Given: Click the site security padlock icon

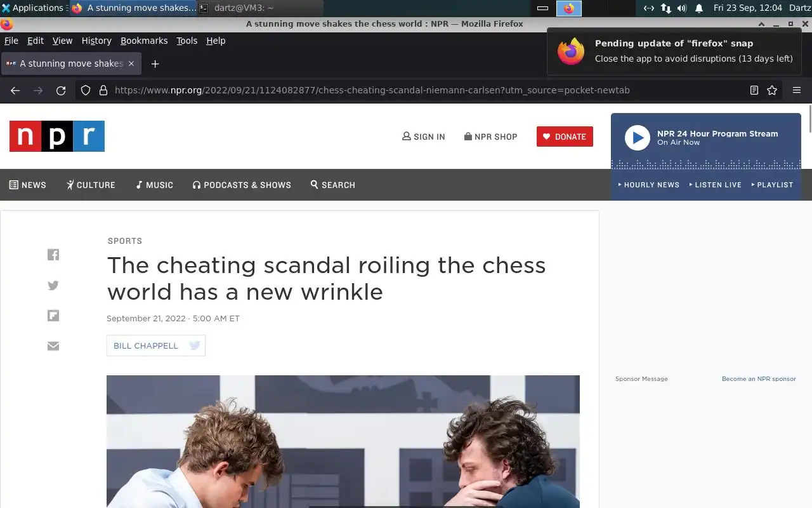Looking at the screenshot, I should click(x=103, y=90).
